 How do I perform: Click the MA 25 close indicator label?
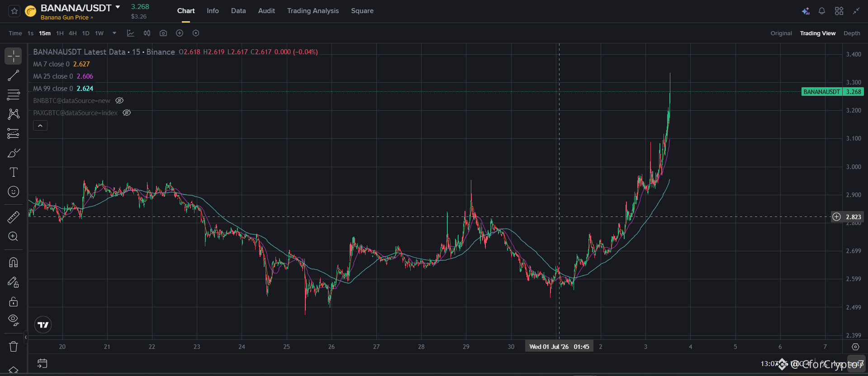(x=53, y=76)
